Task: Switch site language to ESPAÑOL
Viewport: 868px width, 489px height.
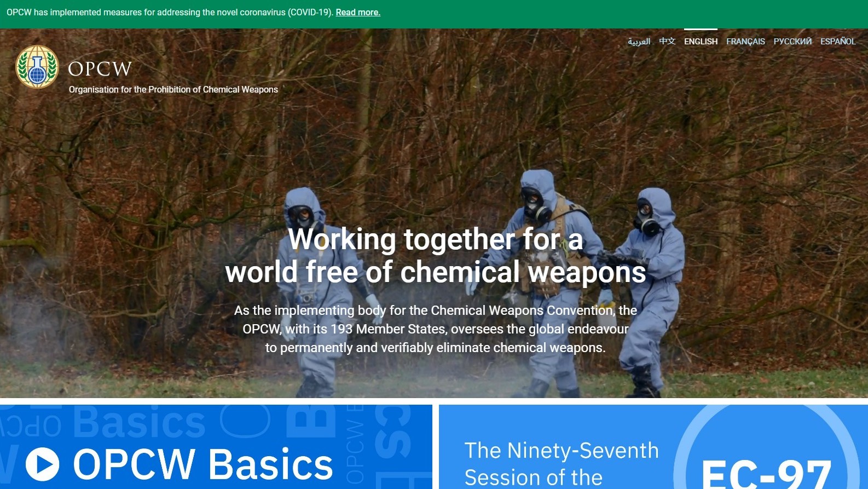Action: pyautogui.click(x=838, y=41)
